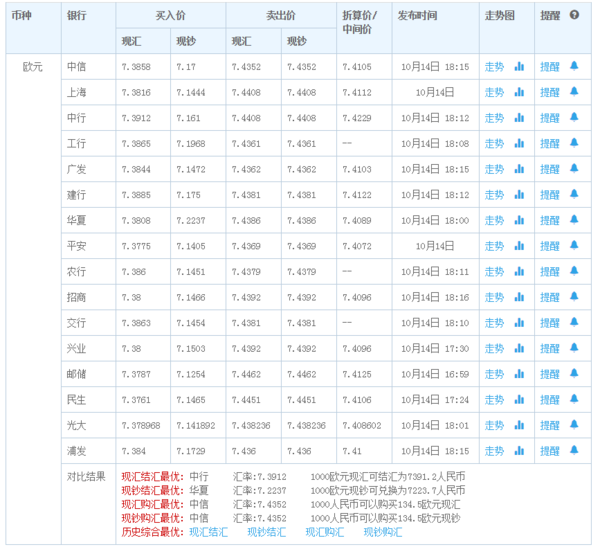Open the bar chart icon for 建行

tap(519, 195)
